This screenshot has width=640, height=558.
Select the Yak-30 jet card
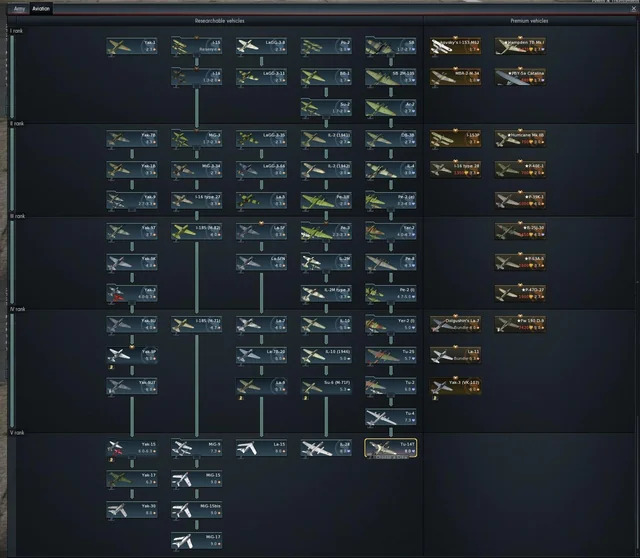(132, 511)
